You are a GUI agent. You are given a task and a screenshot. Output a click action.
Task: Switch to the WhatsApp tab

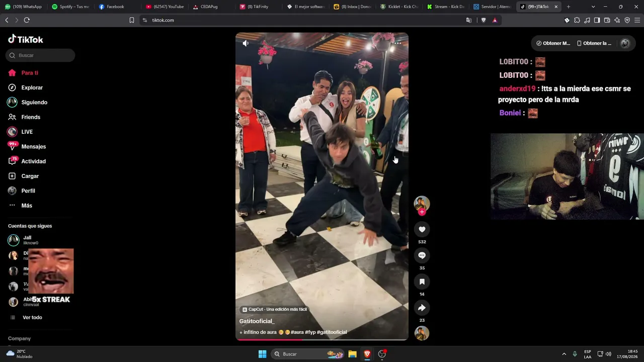pyautogui.click(x=24, y=7)
